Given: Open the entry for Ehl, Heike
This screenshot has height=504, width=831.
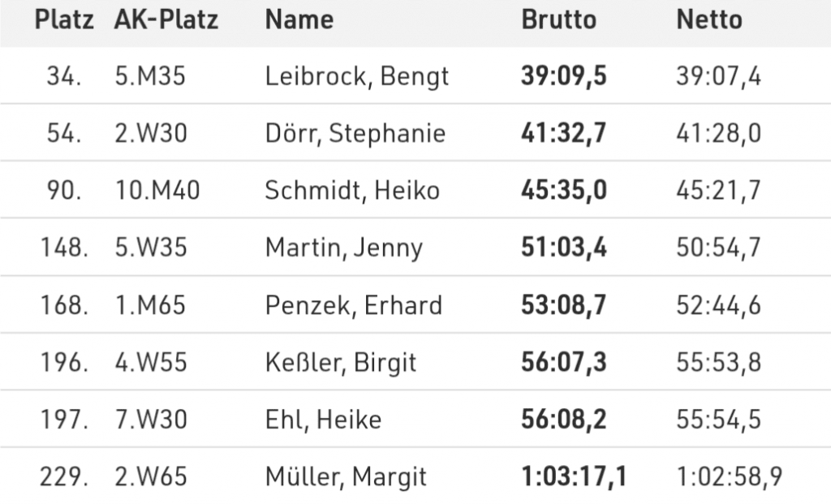Looking at the screenshot, I should click(323, 420).
